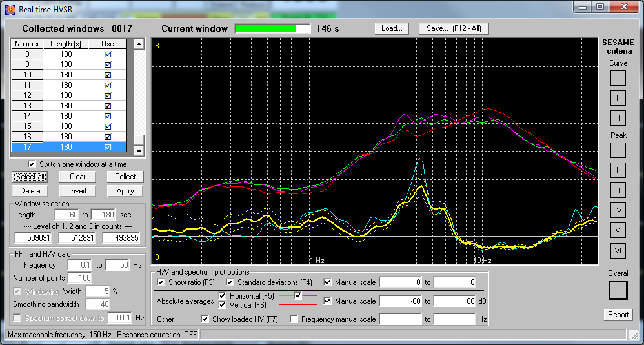Open the Report button

[618, 315]
